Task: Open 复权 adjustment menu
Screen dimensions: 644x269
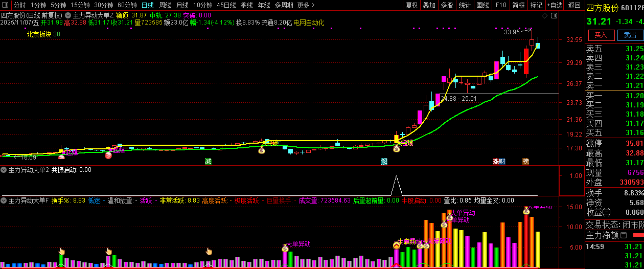Action: (x=411, y=5)
